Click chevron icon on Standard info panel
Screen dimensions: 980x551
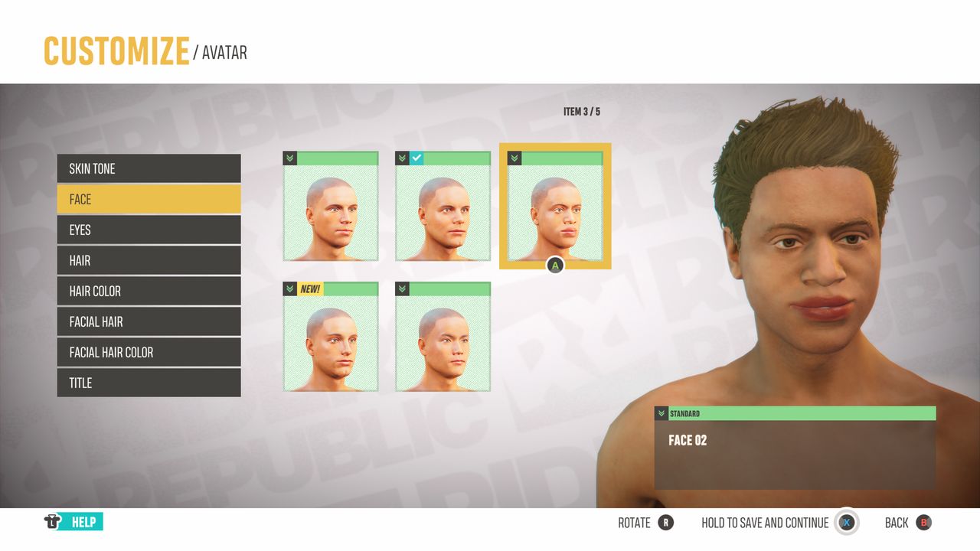[661, 413]
